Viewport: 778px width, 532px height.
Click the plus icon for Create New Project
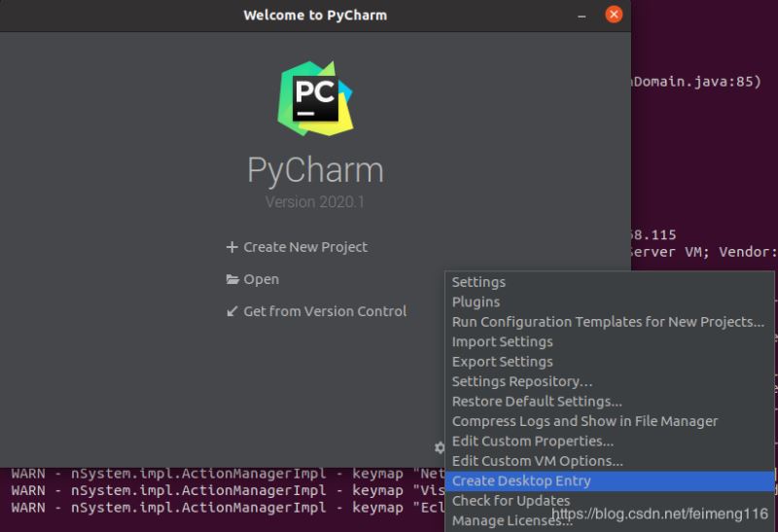(231, 247)
